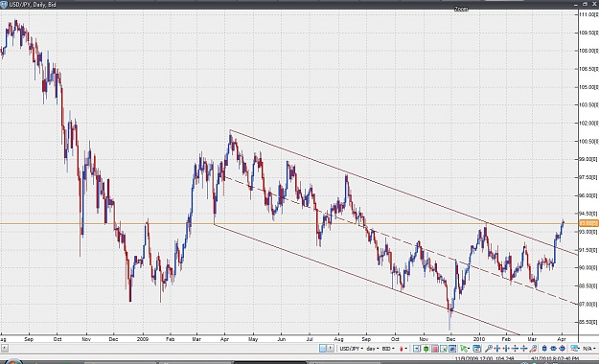Click the 'USD/JPY, Daily, Bid' window title
This screenshot has height=364, width=599.
click(33, 5)
